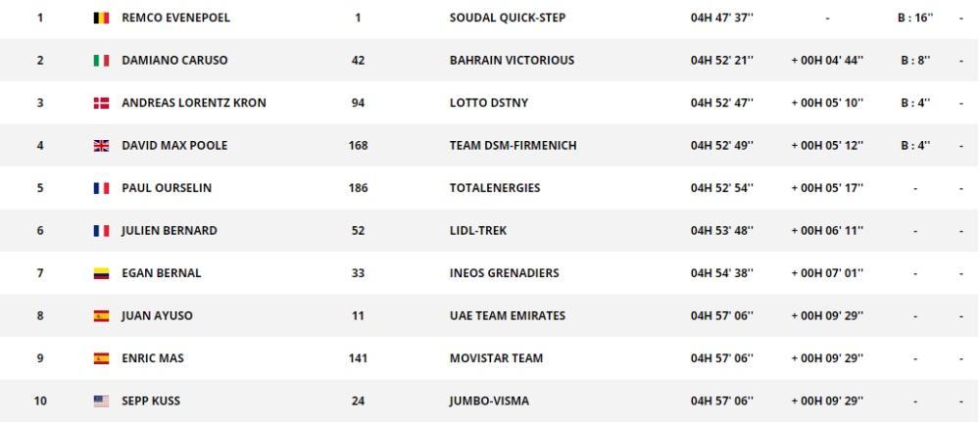
Task: Click the Movistar Team entry
Action: pyautogui.click(x=496, y=358)
